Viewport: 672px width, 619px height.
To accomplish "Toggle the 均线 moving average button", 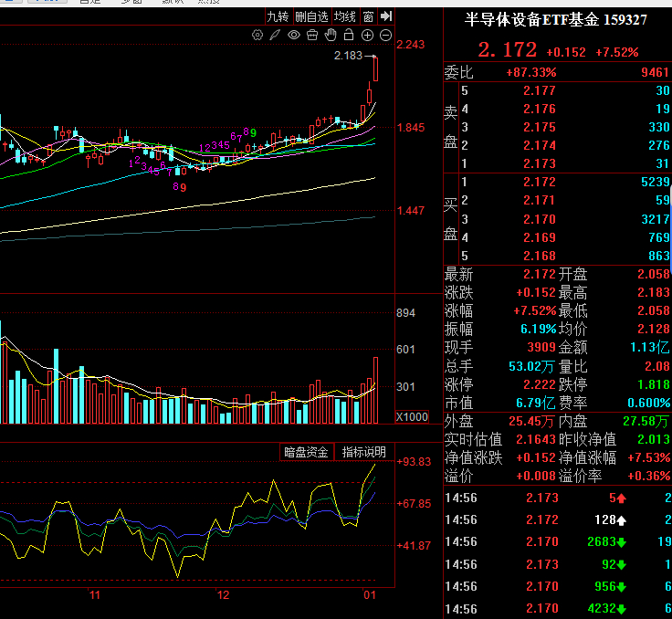I will [x=345, y=16].
